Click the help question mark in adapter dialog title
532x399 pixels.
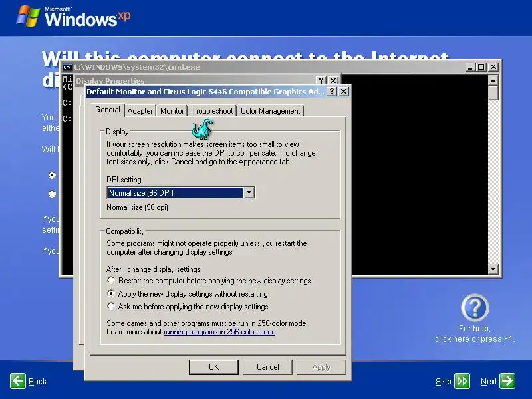331,92
